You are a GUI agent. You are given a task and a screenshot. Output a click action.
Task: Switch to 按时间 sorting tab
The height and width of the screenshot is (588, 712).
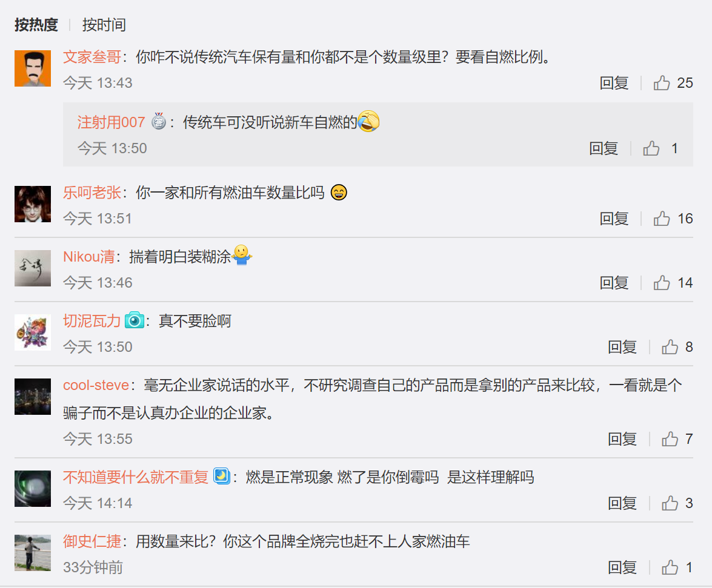(x=104, y=24)
